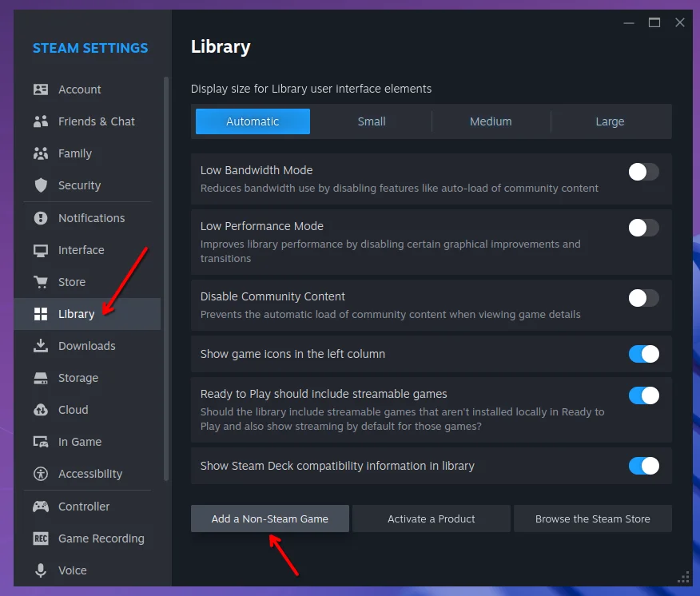700x596 pixels.
Task: Click the Downloads arrow icon
Action: [x=41, y=346]
